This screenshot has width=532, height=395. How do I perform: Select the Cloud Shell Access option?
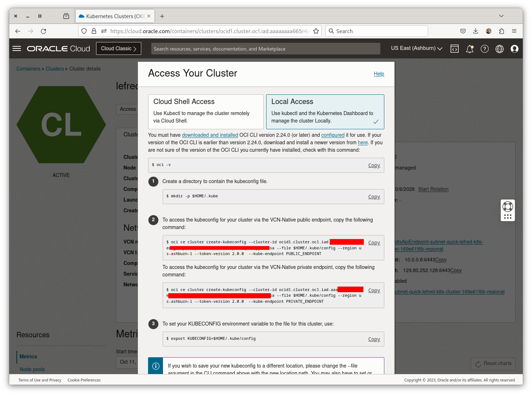[x=205, y=111]
